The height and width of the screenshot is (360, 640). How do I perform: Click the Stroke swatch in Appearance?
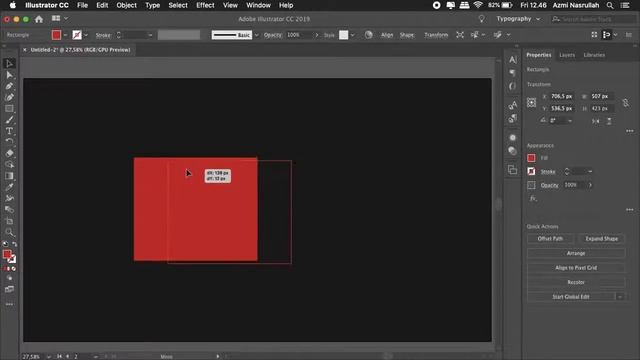tap(531, 171)
